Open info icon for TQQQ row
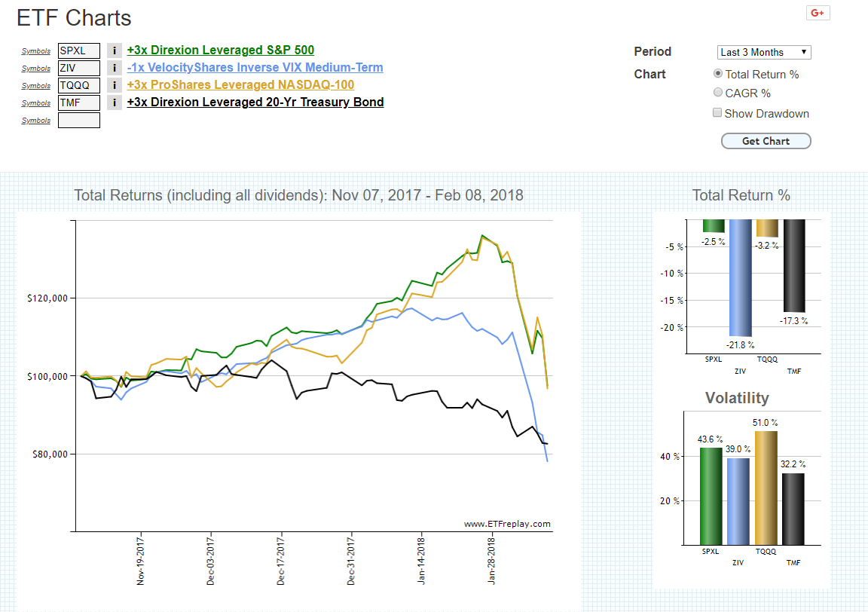Image resolution: width=868 pixels, height=612 pixels. (x=114, y=85)
